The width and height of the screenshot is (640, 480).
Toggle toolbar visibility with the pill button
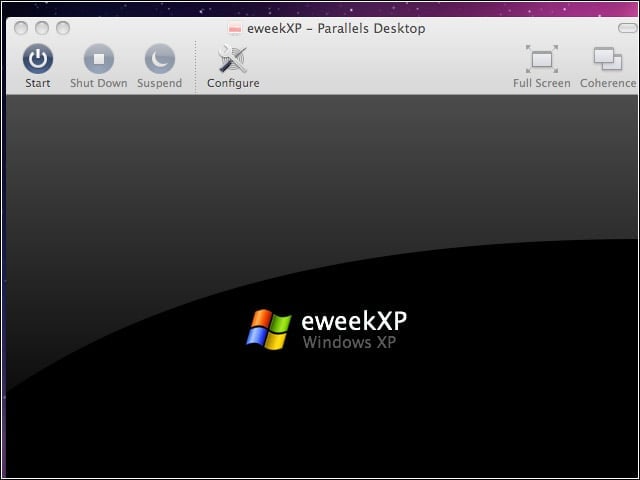tap(627, 28)
